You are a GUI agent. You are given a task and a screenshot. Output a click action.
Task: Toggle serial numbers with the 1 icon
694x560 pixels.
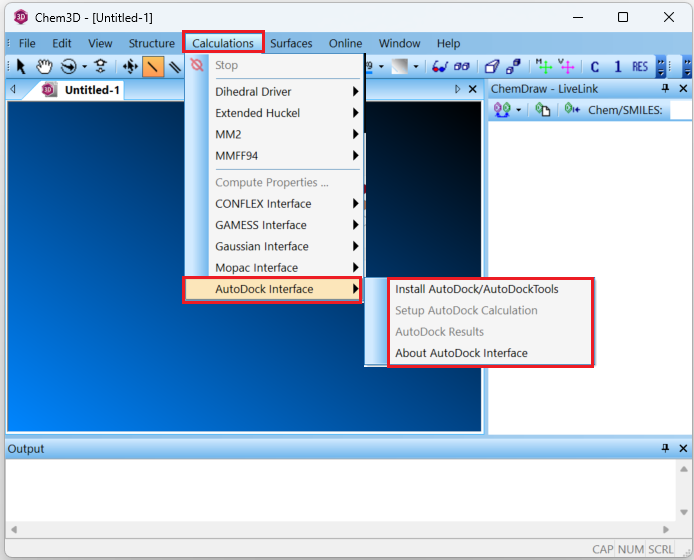tap(617, 67)
